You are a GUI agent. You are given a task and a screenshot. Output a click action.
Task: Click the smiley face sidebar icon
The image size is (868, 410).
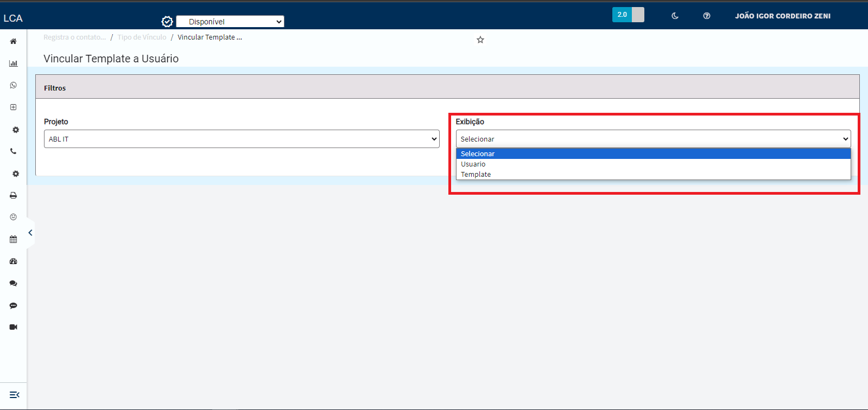[13, 217]
